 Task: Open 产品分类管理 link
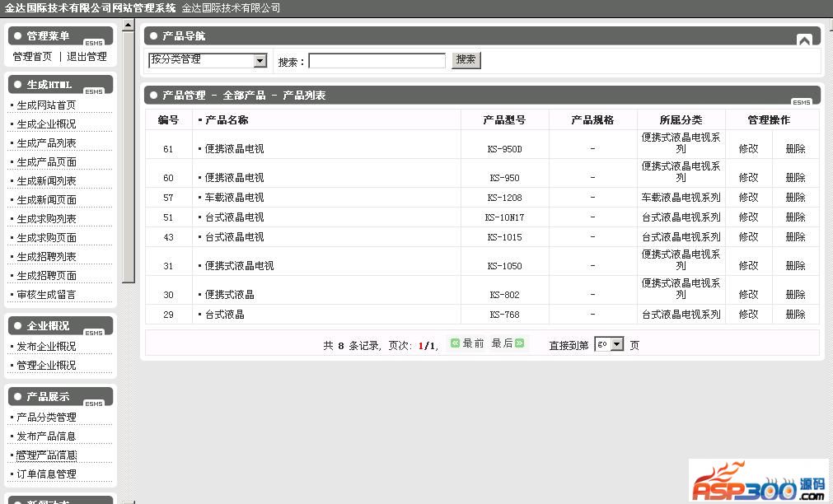tap(46, 418)
